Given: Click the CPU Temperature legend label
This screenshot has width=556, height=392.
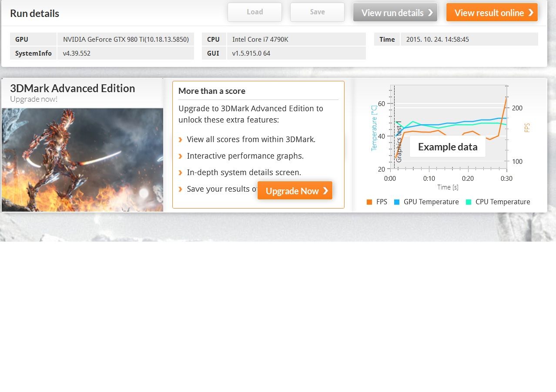Looking at the screenshot, I should (503, 202).
